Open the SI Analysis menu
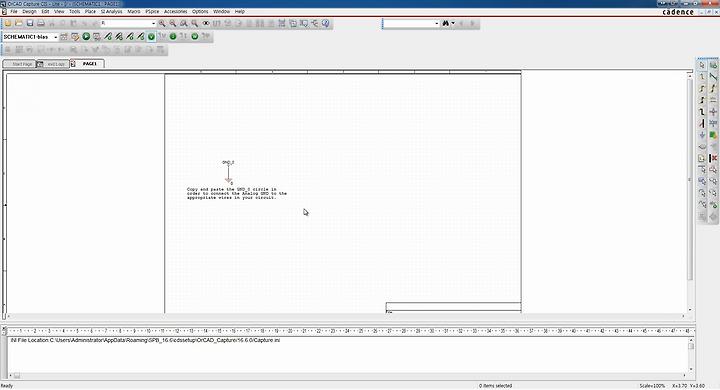Viewport: 720px width, 390px height. coord(112,11)
